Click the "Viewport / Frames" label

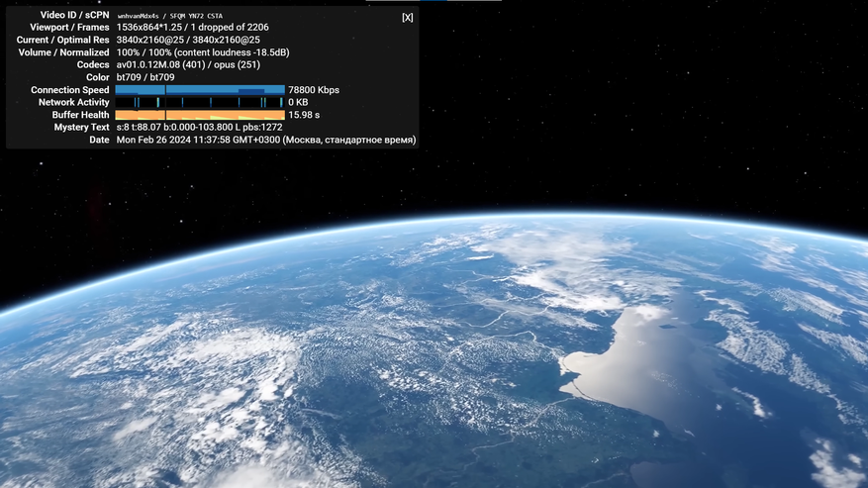[69, 27]
